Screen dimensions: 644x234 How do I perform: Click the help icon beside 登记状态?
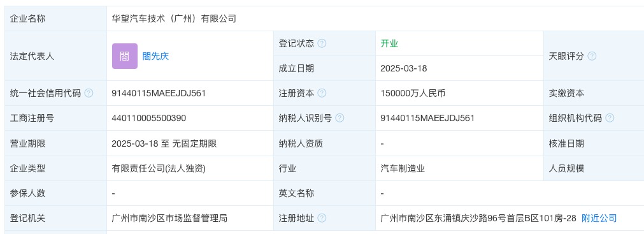coord(322,43)
